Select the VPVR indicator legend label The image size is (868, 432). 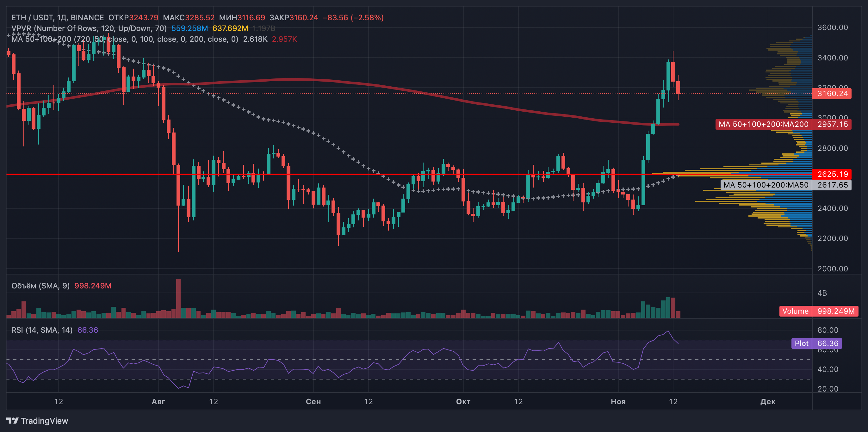[89, 28]
